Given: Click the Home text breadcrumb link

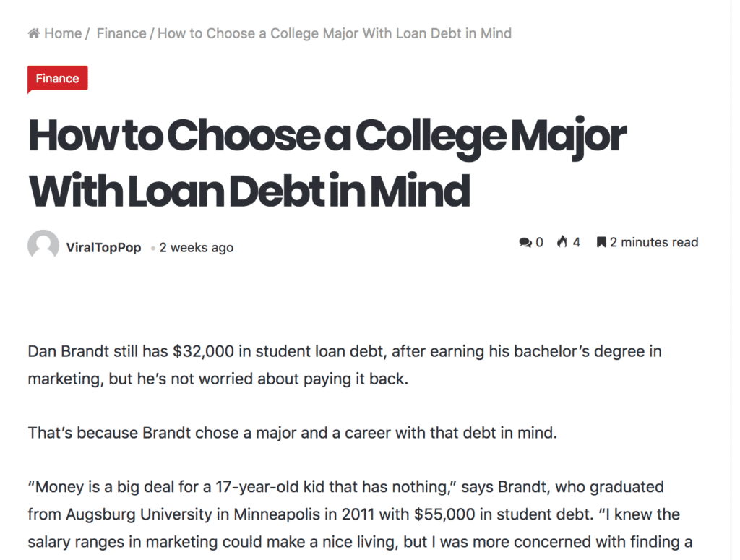Looking at the screenshot, I should tap(63, 33).
